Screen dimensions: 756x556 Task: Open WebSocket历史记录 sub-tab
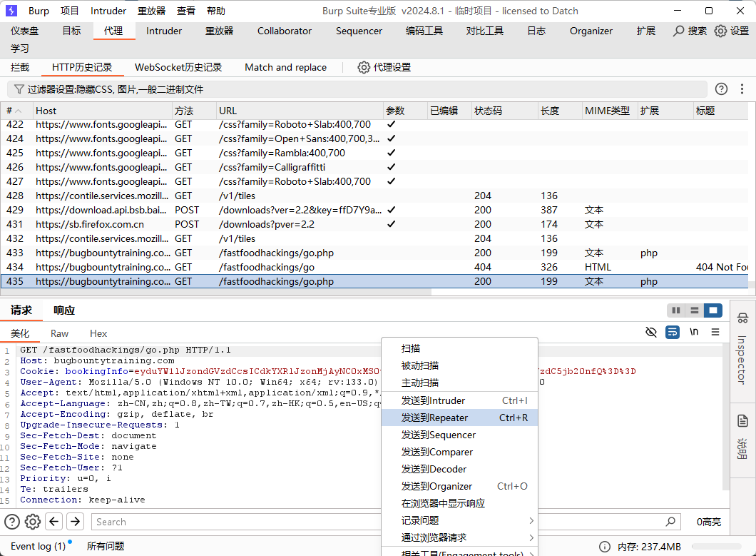click(x=178, y=67)
